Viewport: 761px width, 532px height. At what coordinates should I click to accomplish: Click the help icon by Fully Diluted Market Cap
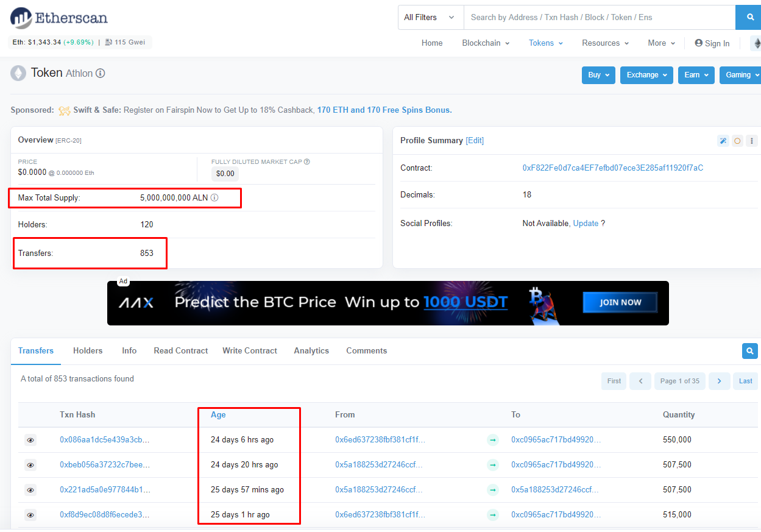click(307, 161)
